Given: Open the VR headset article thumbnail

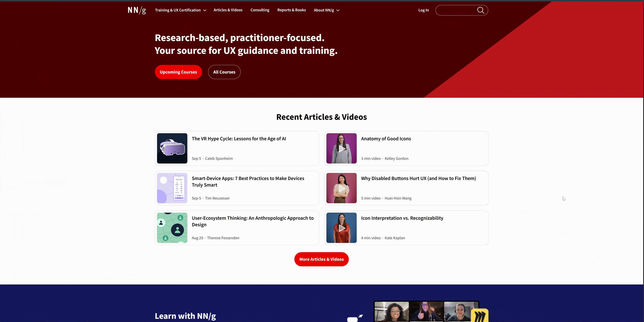Looking at the screenshot, I should click(x=172, y=149).
